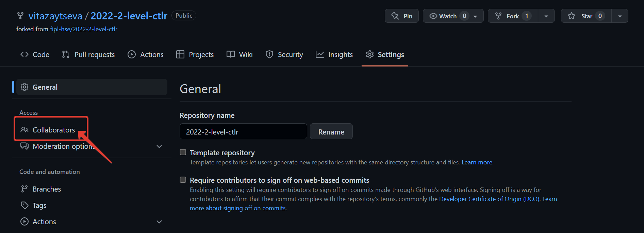Open the upstream fipl-hse/2022-2-level-ctlr link
Viewport: 644px width, 233px height.
pos(84,29)
